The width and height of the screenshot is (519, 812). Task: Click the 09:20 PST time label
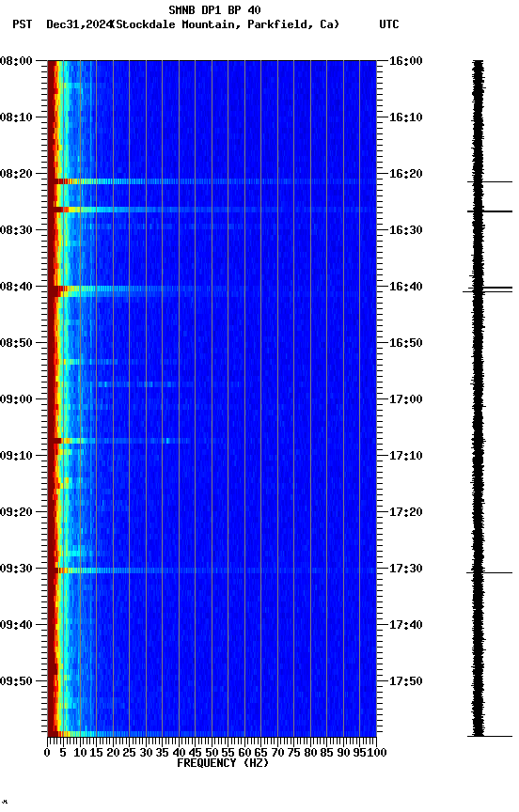pyautogui.click(x=16, y=512)
